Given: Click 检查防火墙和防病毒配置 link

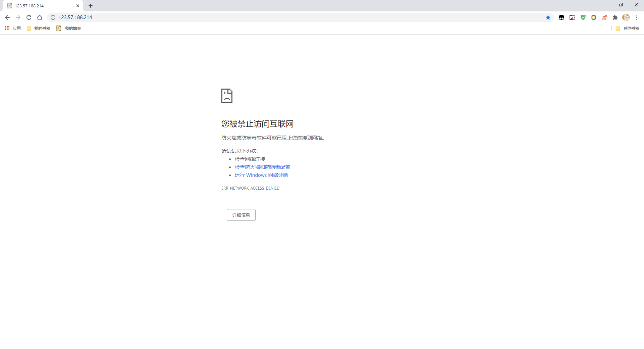Looking at the screenshot, I should [x=262, y=167].
